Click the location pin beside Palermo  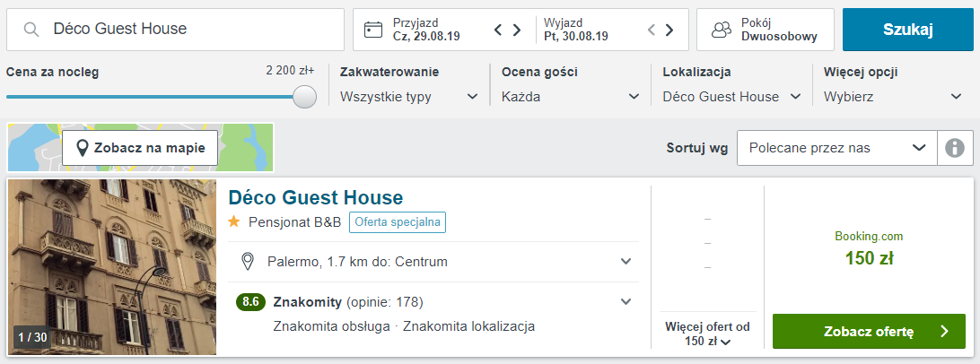248,261
